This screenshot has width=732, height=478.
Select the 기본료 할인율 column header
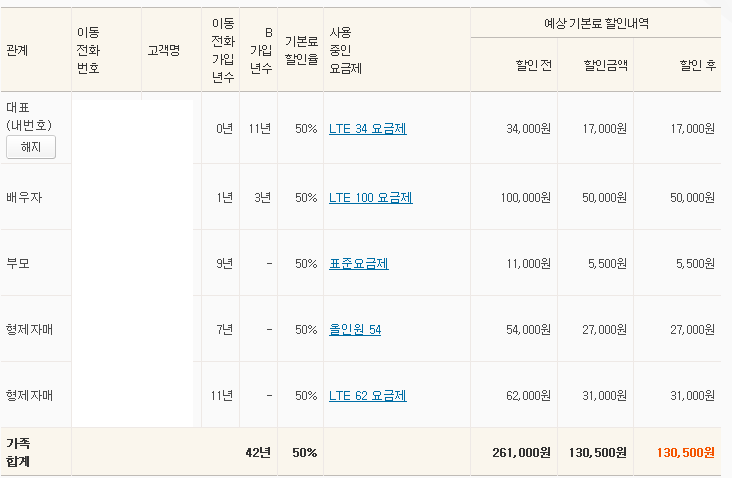(x=302, y=50)
